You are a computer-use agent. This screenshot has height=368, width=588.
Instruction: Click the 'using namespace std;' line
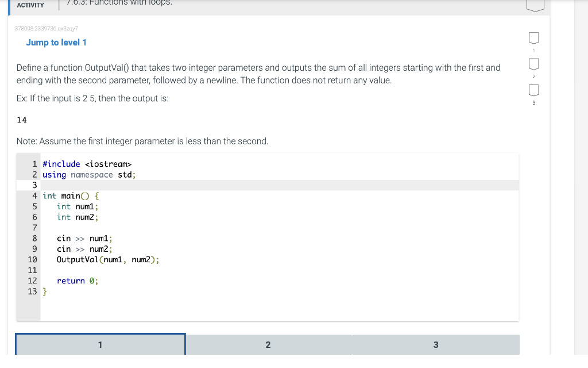point(89,175)
